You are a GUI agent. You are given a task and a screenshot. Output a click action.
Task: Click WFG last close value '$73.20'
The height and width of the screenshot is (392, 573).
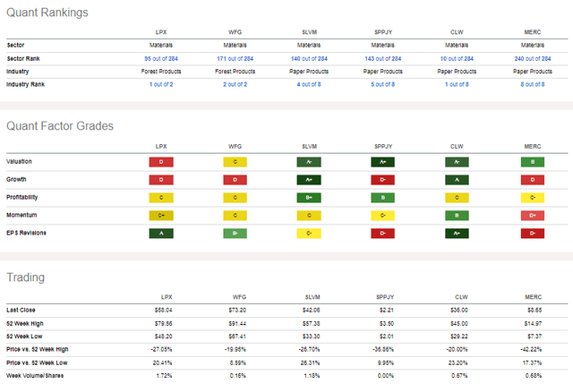pos(237,311)
